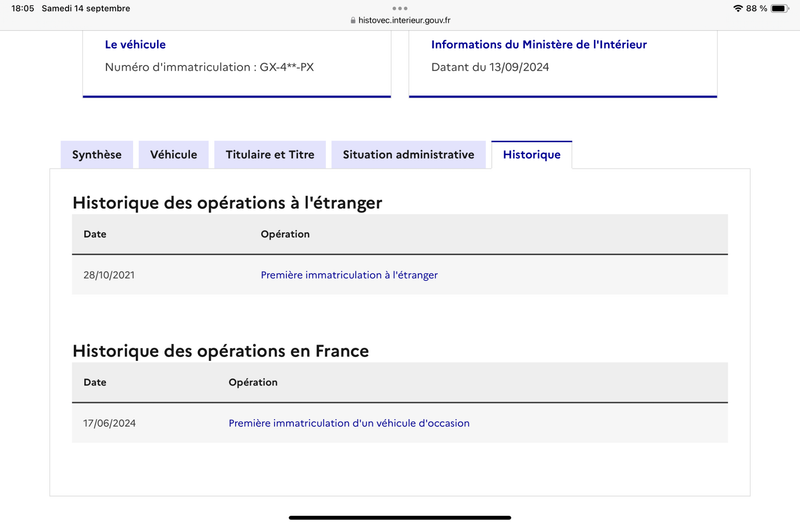Click the Datant du 13/09/2024 text
Screen dimensions: 800x525
pos(490,67)
